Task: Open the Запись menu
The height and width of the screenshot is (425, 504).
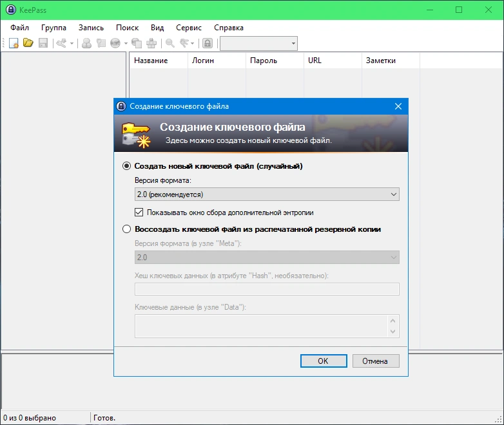Action: 92,28
